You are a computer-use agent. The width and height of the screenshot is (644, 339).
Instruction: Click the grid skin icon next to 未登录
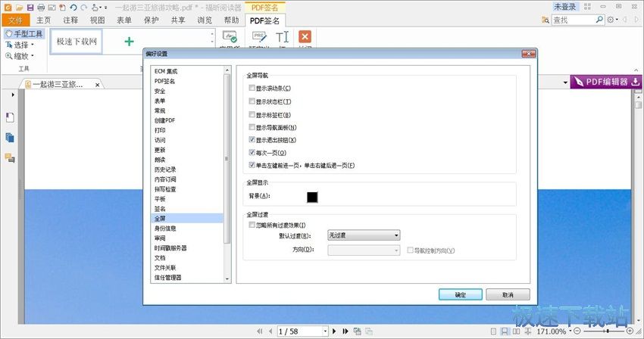pos(587,7)
